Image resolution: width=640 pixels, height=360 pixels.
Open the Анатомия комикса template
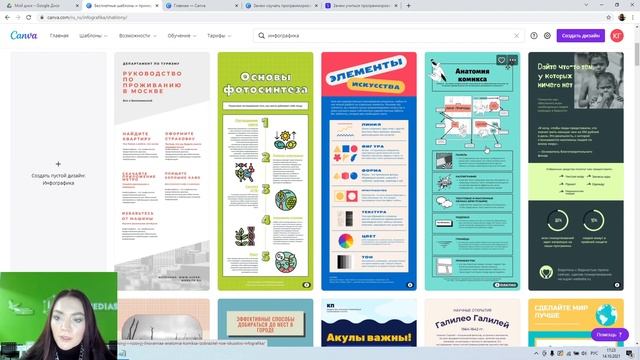point(472,171)
